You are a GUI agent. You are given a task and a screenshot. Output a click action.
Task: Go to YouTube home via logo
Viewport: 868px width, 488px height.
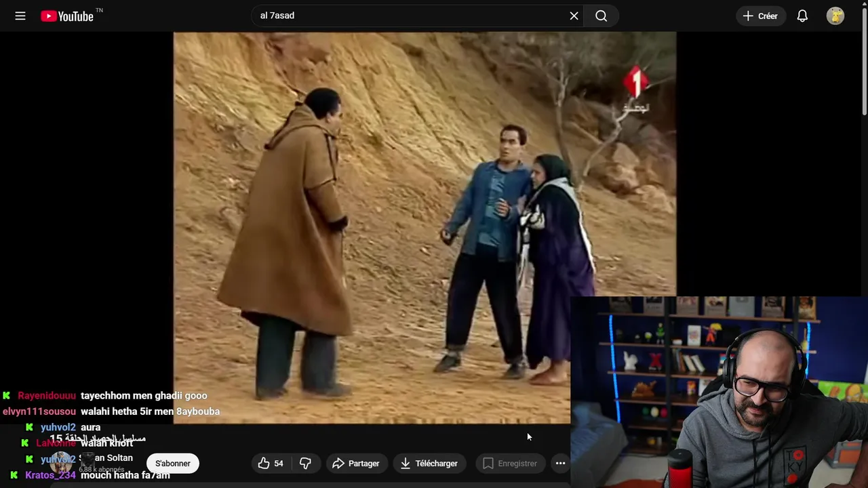point(66,16)
